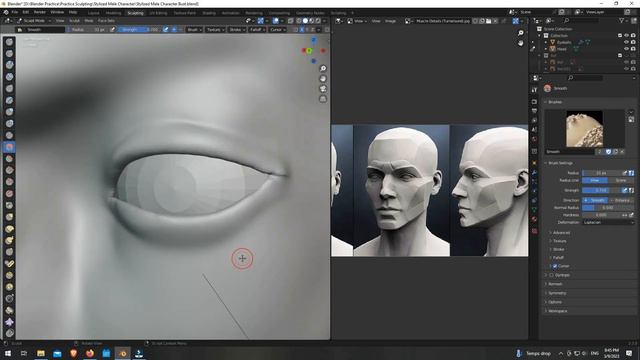This screenshot has height=360, width=640.
Task: Hide Head object with eye icon
Action: pos(626,49)
